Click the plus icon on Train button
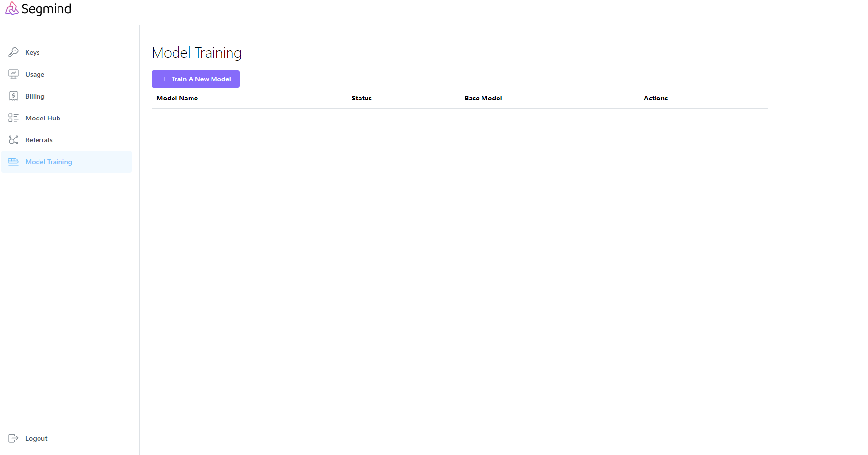868x455 pixels. 164,79
